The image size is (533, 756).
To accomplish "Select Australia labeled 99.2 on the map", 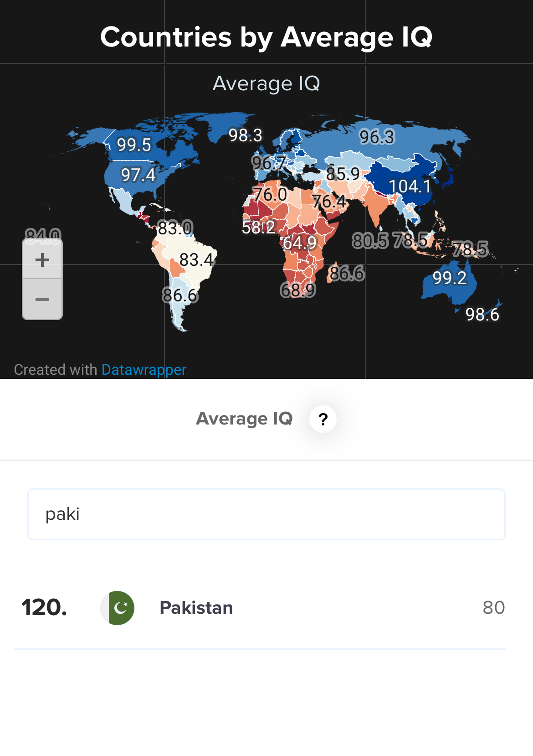I will coord(449,278).
